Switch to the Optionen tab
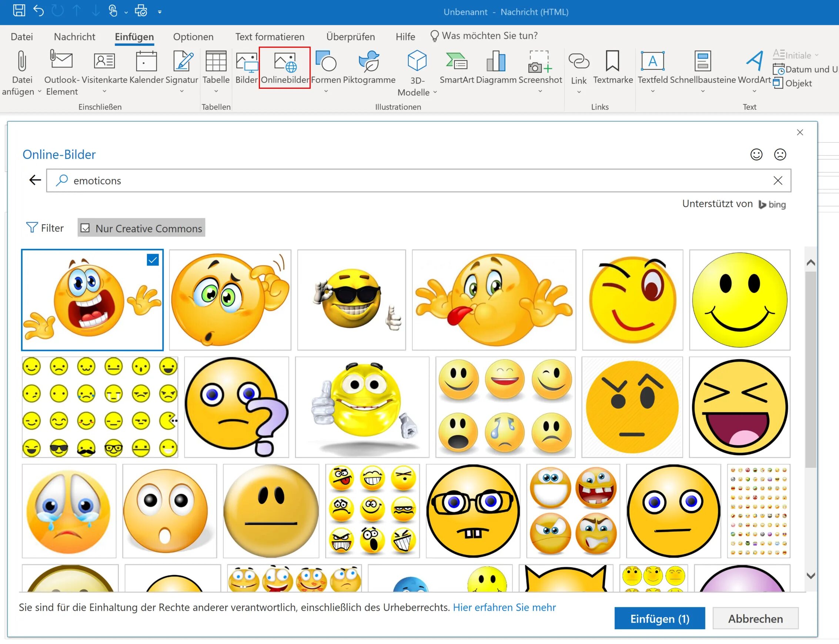The width and height of the screenshot is (839, 644). (193, 37)
